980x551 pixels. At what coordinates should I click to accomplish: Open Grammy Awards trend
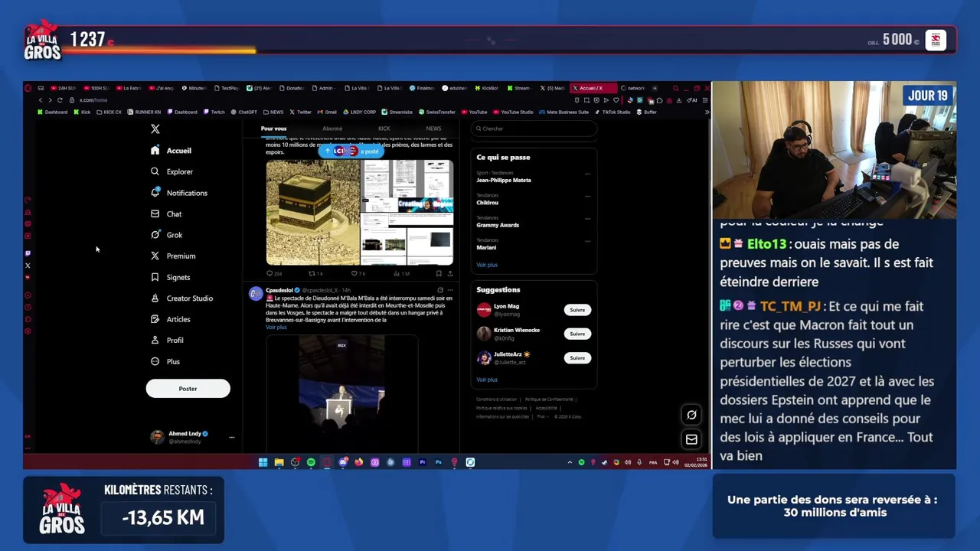tap(498, 225)
